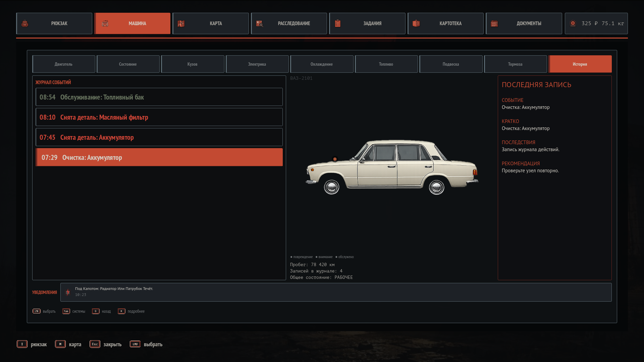Click the backpack icon in the Рюкзак tab
The width and height of the screenshot is (644, 362).
click(25, 23)
